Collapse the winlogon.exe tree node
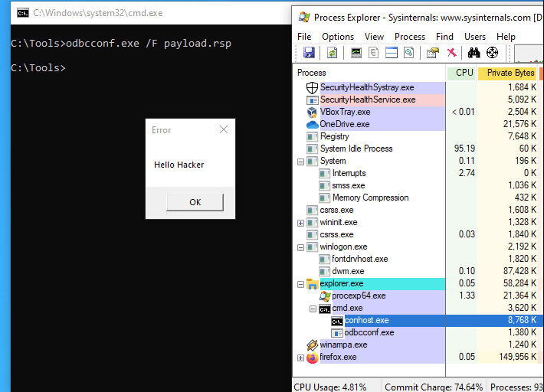 click(300, 247)
